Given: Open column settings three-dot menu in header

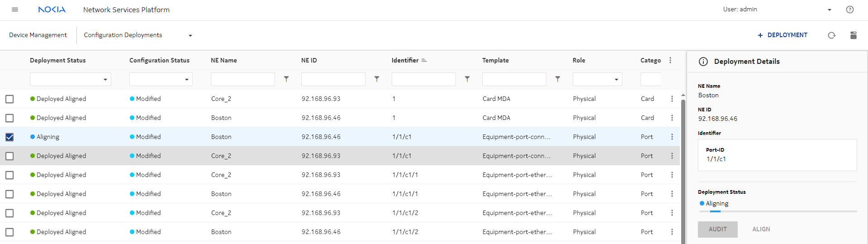Looking at the screenshot, I should 670,60.
